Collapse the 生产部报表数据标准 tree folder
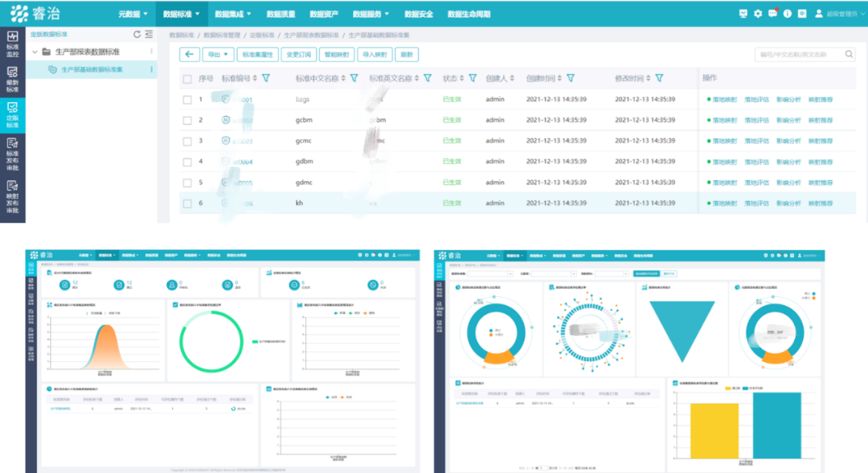The image size is (868, 473). point(35,52)
